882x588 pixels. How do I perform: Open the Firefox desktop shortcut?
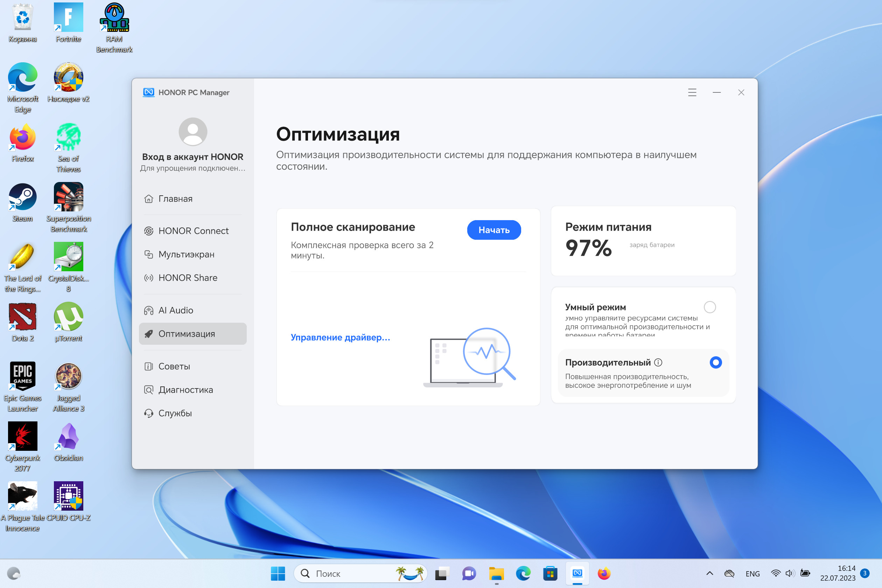pyautogui.click(x=22, y=142)
